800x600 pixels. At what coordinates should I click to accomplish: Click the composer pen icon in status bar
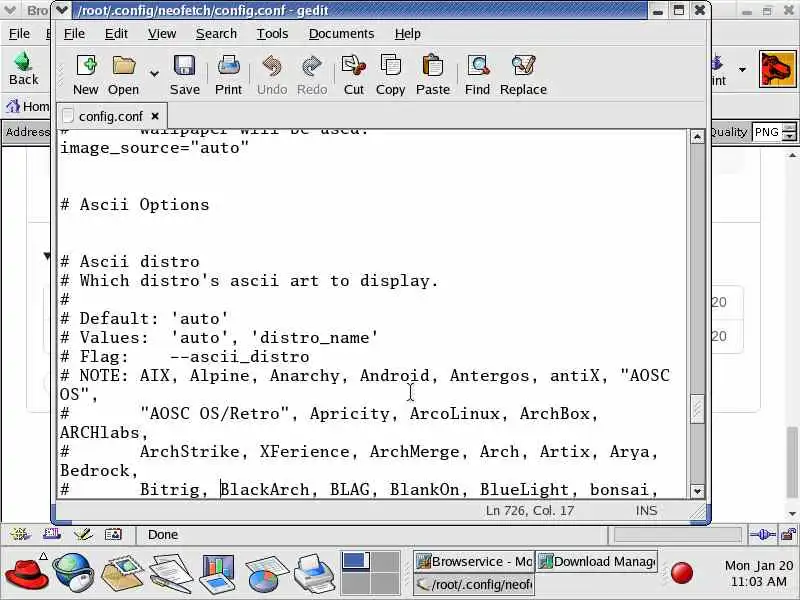pyautogui.click(x=82, y=534)
